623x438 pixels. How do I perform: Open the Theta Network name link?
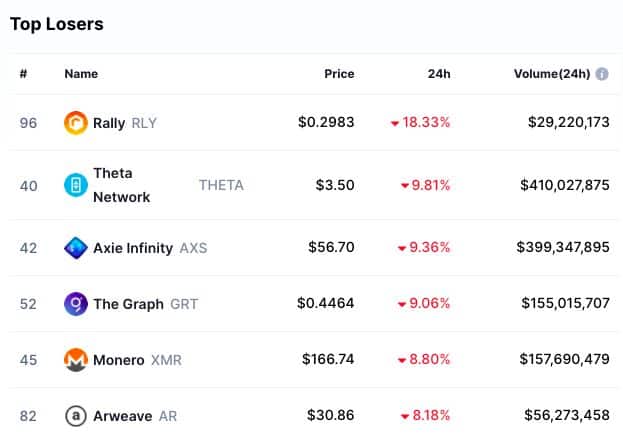pos(122,185)
